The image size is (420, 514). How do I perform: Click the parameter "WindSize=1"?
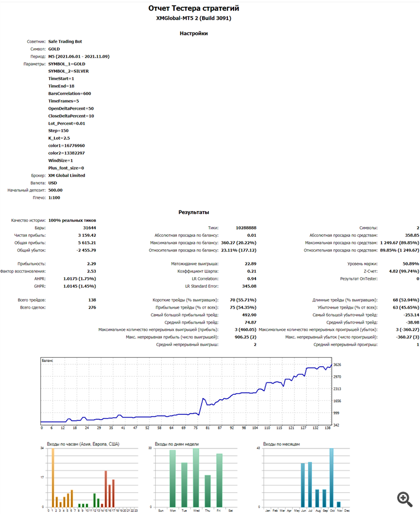pyautogui.click(x=60, y=161)
